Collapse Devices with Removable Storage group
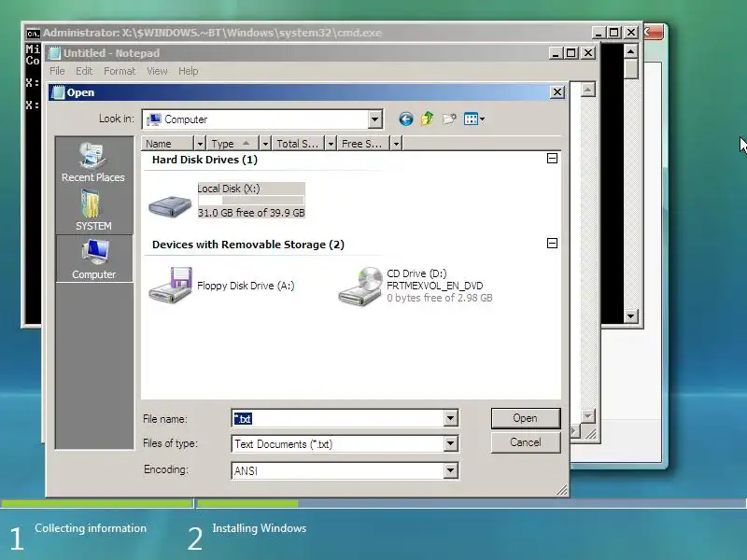This screenshot has width=747, height=560. click(552, 244)
